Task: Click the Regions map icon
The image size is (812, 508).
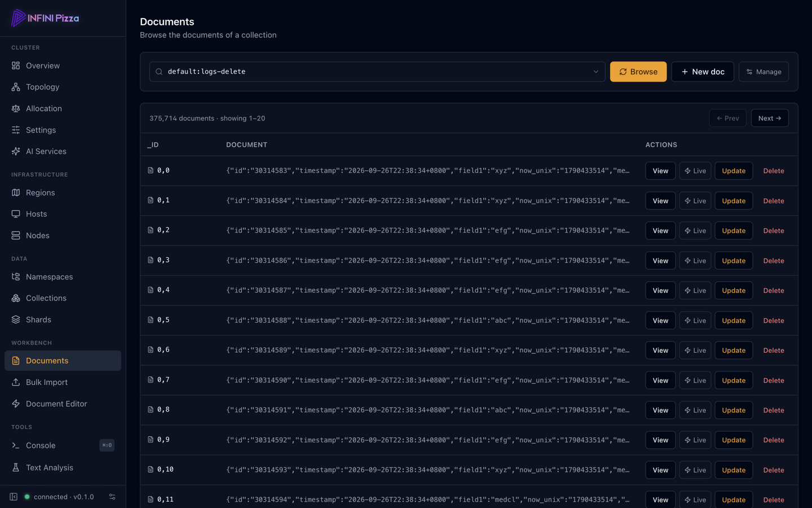Action: (x=16, y=192)
